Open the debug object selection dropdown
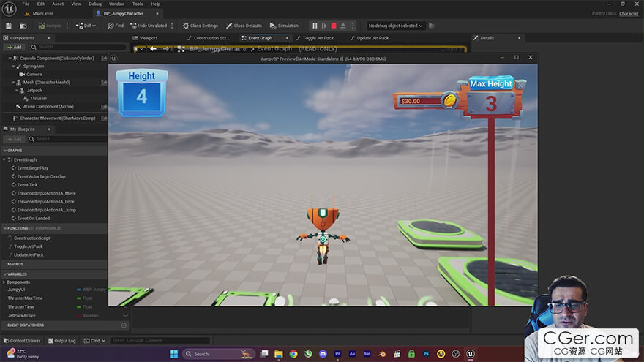 (x=396, y=26)
